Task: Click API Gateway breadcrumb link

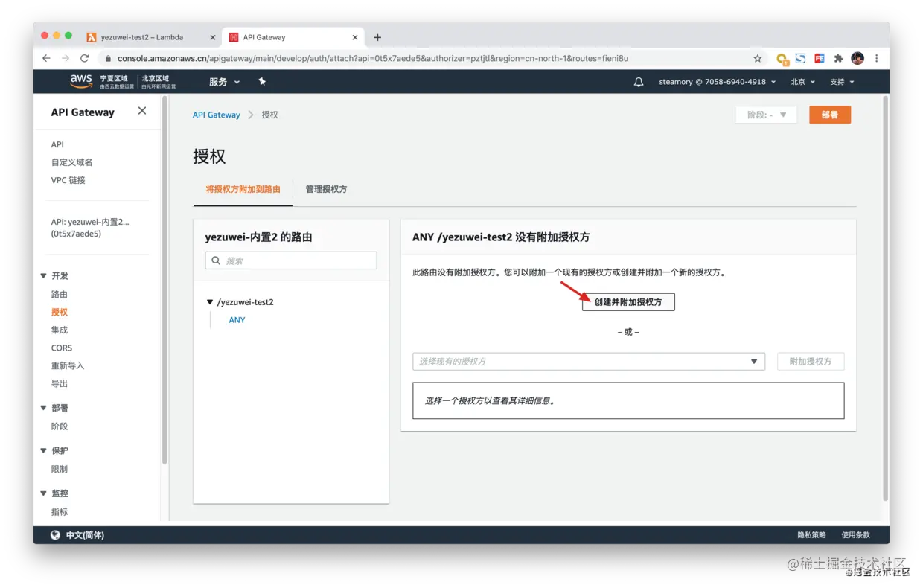Action: click(x=217, y=115)
